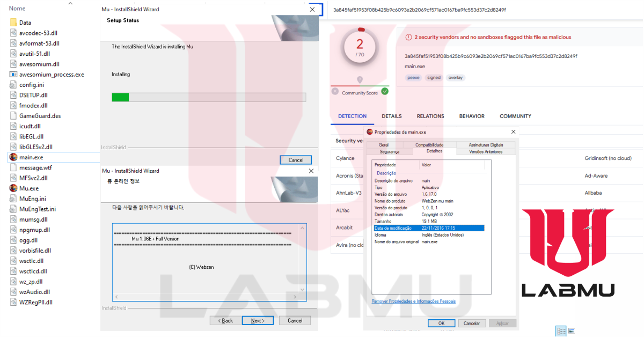Click the Remover Propriedades e Informações Pessoais link
Image resolution: width=644 pixels, height=337 pixels.
[413, 301]
